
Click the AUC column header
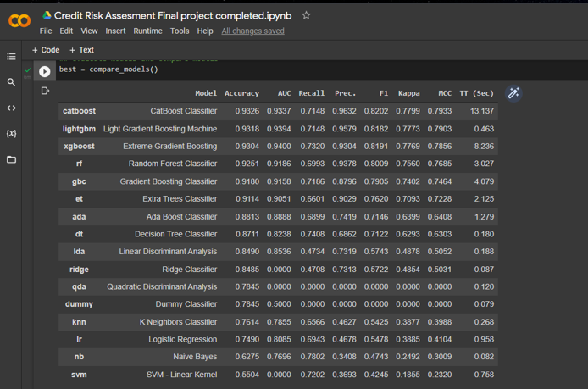(284, 93)
